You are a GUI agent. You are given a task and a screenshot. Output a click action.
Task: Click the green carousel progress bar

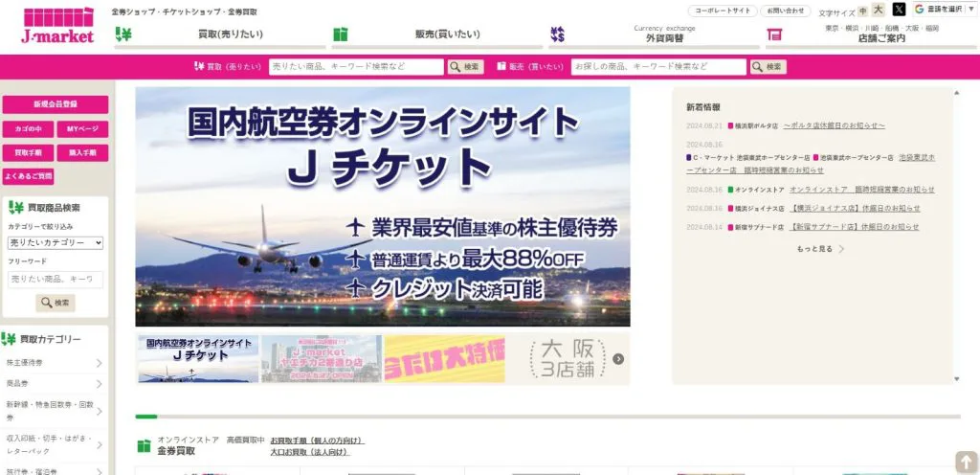click(146, 417)
